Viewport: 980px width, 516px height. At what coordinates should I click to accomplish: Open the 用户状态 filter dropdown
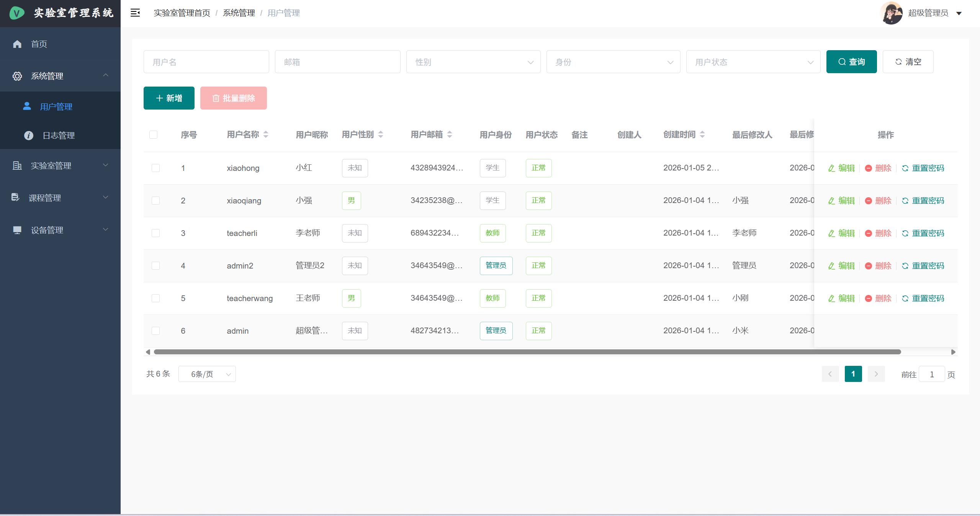[x=753, y=62]
